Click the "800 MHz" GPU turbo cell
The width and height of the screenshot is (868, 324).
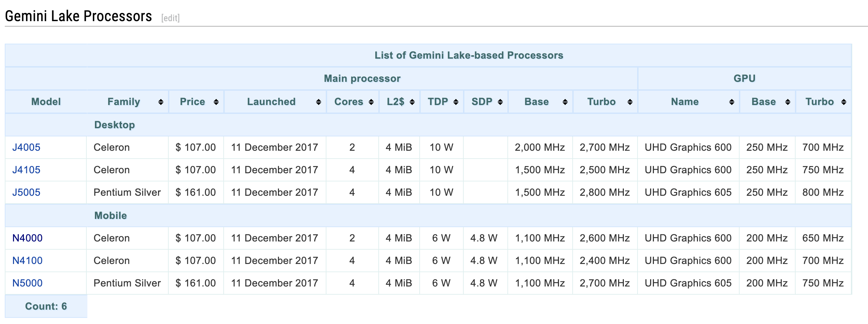[x=823, y=192]
